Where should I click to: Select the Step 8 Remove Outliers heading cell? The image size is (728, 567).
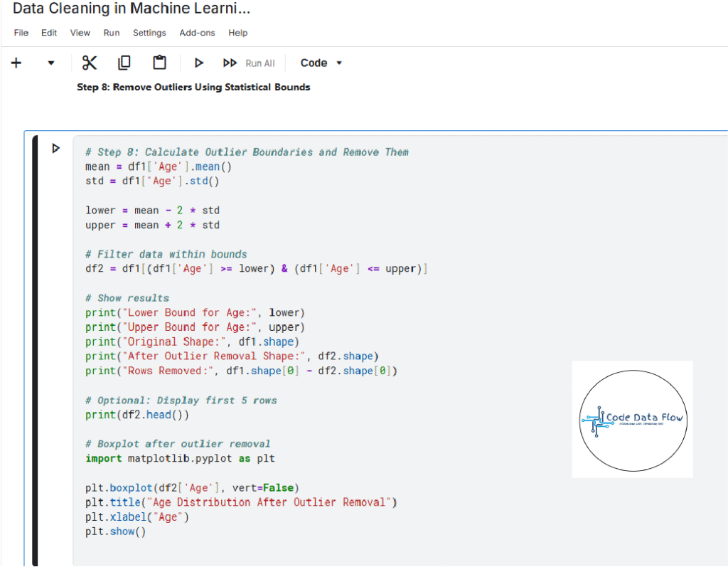pos(193,88)
